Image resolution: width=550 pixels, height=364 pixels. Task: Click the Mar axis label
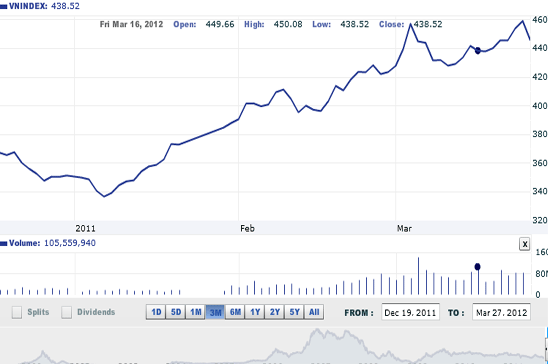tap(404, 229)
